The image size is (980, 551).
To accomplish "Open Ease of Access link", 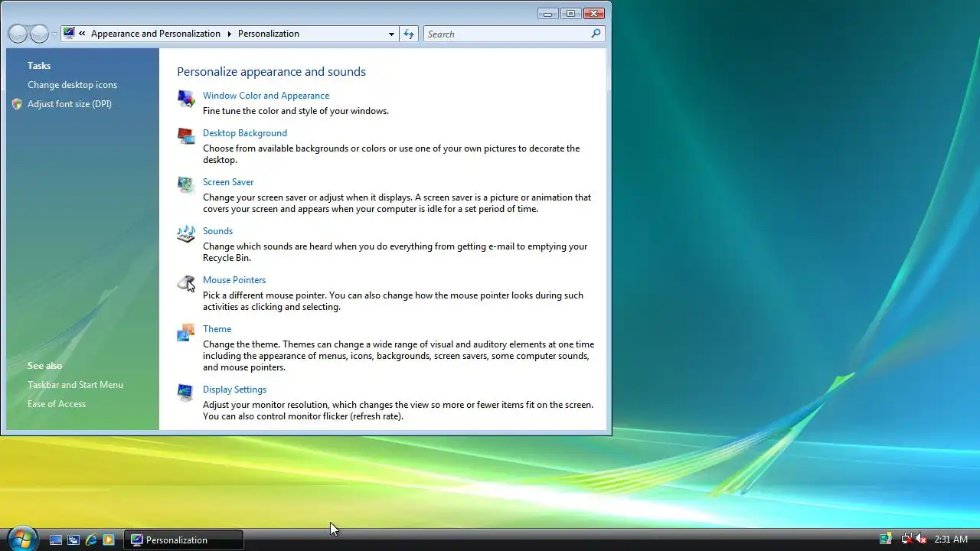I will 57,404.
